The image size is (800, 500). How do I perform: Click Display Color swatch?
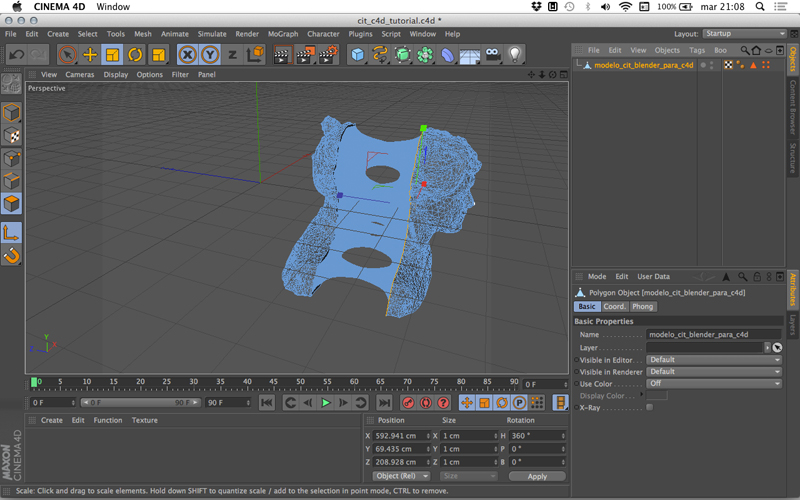click(x=657, y=395)
